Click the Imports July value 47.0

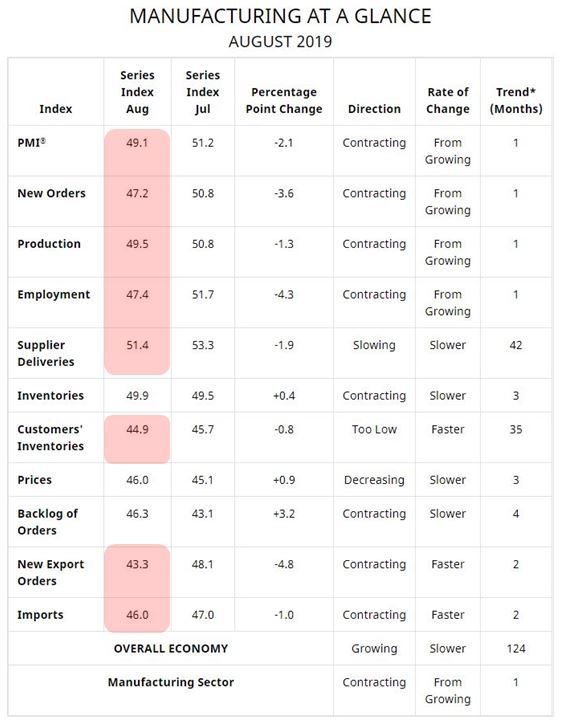pyautogui.click(x=203, y=615)
